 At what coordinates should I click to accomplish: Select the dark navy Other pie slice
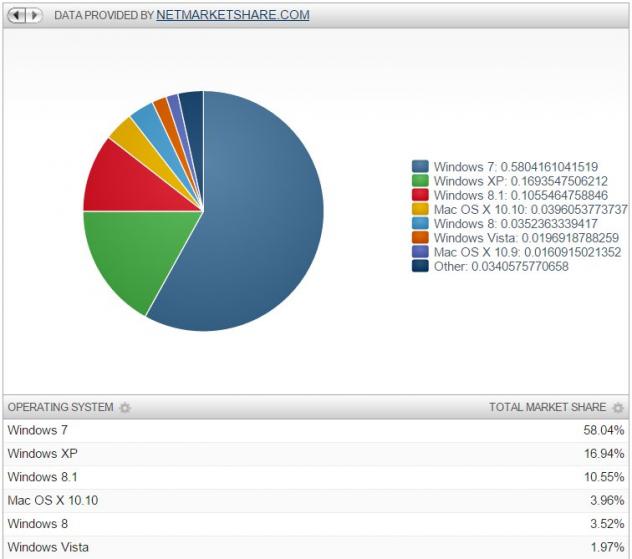click(x=192, y=105)
